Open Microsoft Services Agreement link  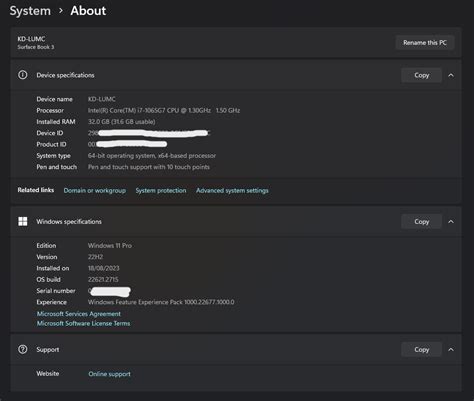(x=79, y=314)
